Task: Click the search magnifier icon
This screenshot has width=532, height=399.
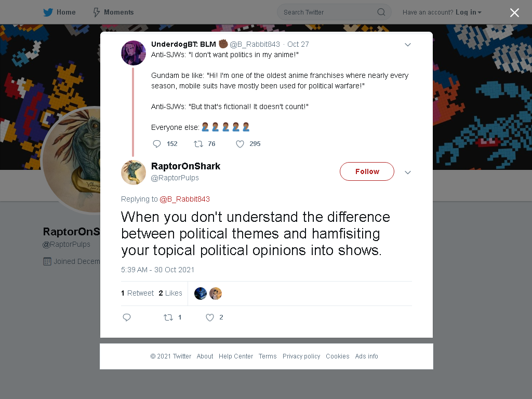Action: tap(381, 12)
